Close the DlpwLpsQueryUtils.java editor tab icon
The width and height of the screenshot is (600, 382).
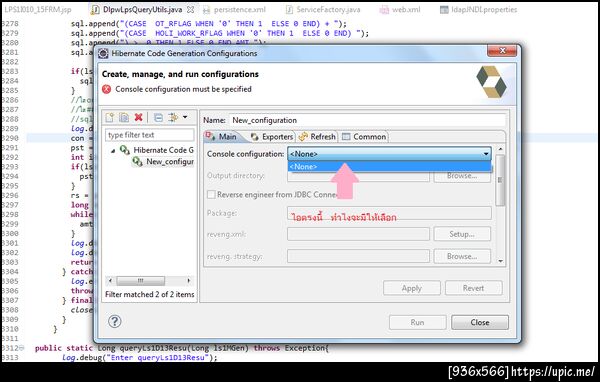pyautogui.click(x=191, y=9)
